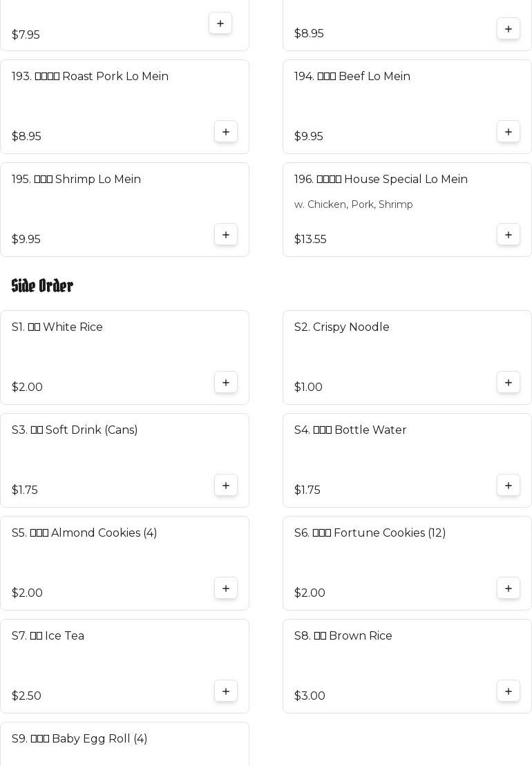Add Fortune Cookies (12) to cart

click(509, 588)
